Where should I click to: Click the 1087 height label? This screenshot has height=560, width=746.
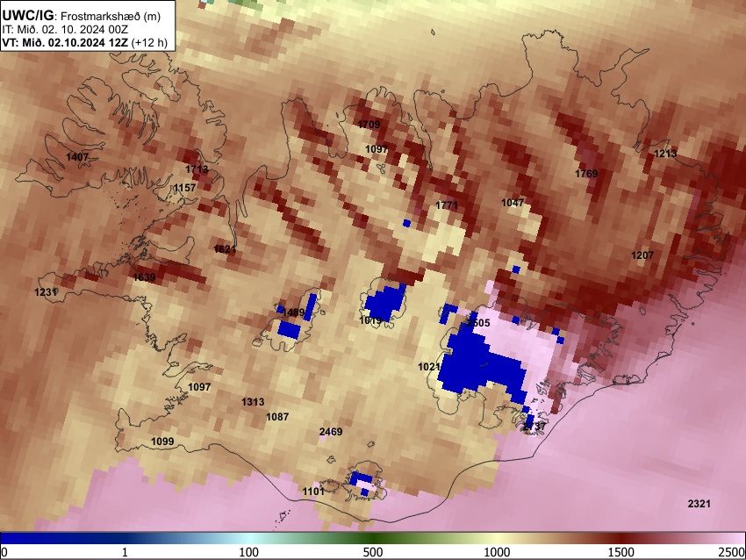277,417
